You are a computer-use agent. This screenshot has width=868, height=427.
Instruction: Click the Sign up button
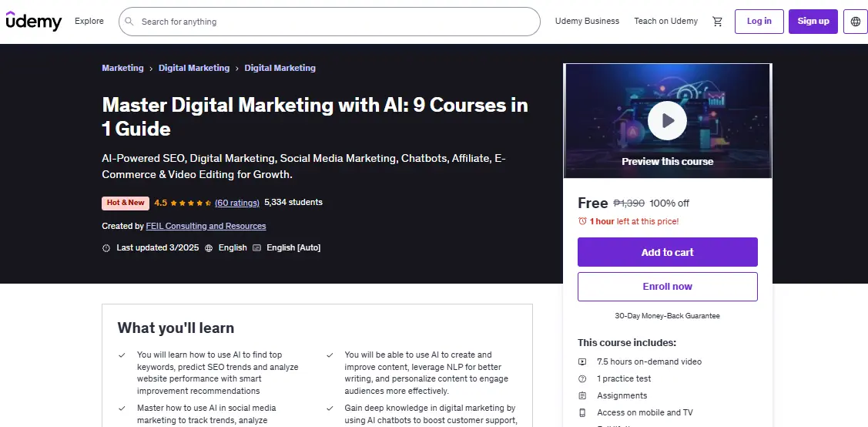[x=813, y=22]
